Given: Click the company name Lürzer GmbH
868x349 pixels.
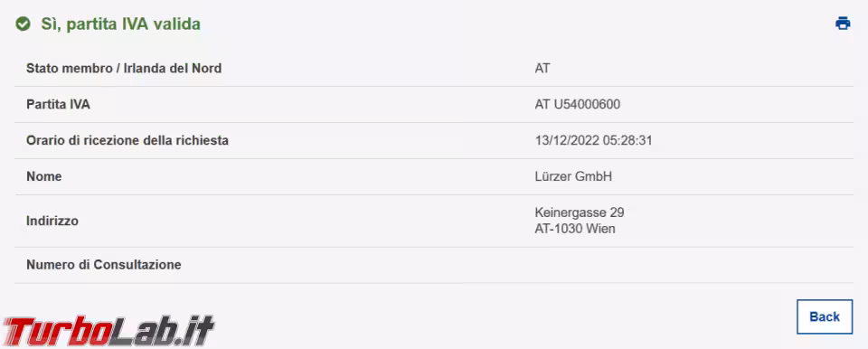Looking at the screenshot, I should pos(573,176).
